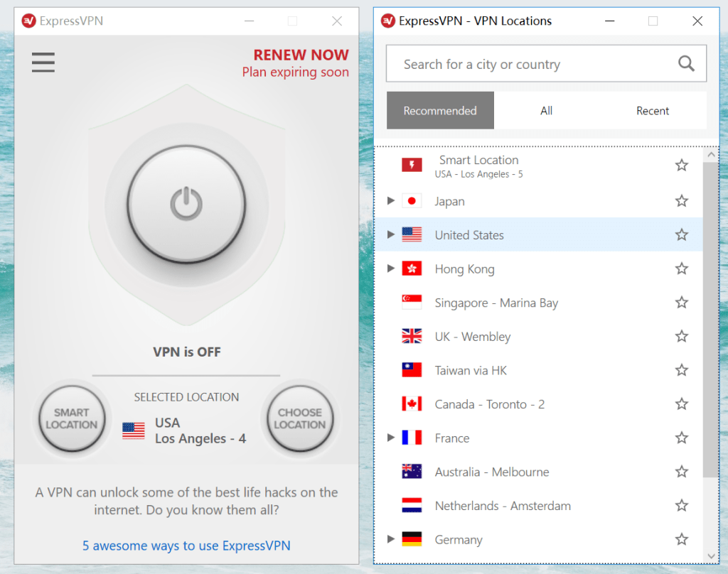Click the Japan flag icon
The width and height of the screenshot is (728, 574).
pyautogui.click(x=412, y=201)
